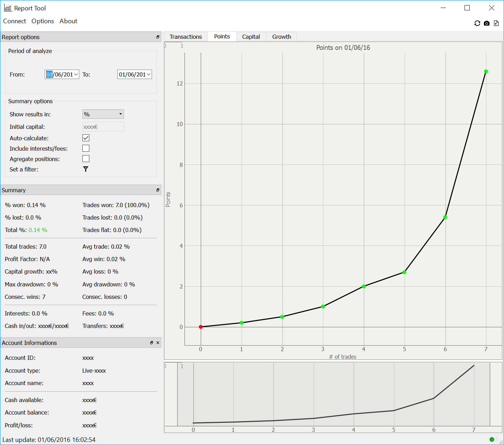
Task: Open the Capital tab
Action: point(251,37)
